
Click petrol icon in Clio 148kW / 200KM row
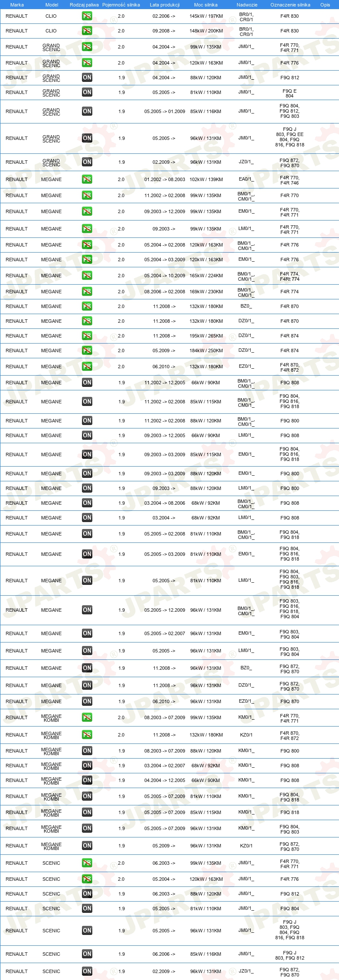click(87, 31)
